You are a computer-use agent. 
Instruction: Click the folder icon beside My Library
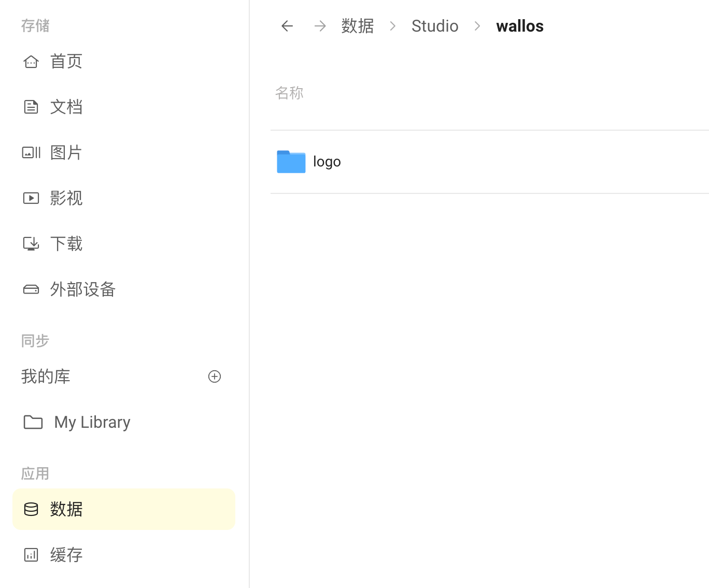click(x=33, y=422)
